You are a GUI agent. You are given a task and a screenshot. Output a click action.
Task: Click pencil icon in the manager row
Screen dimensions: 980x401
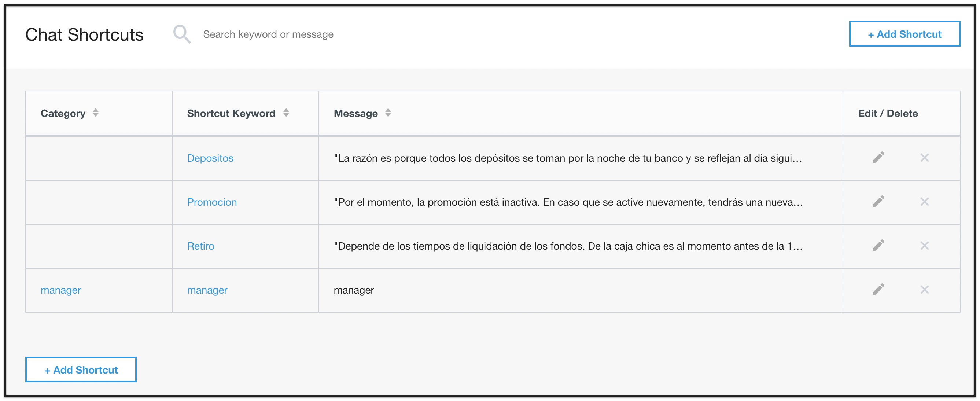(x=878, y=290)
